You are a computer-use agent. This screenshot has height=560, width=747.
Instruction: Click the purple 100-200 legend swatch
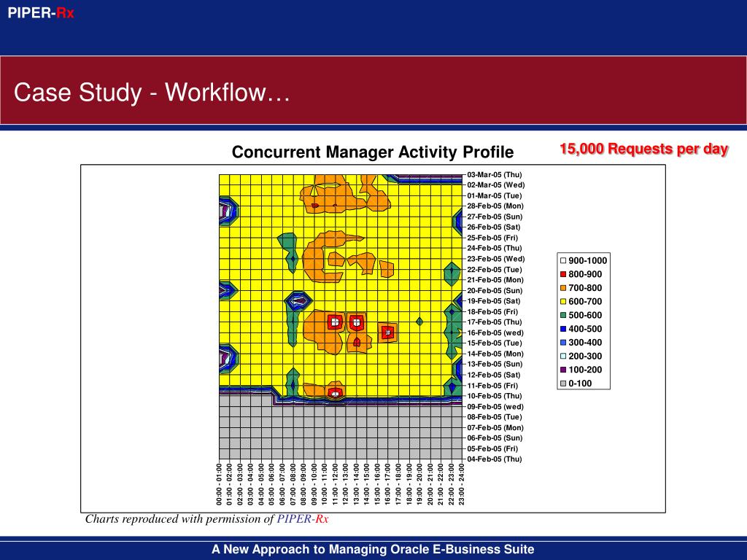(563, 370)
